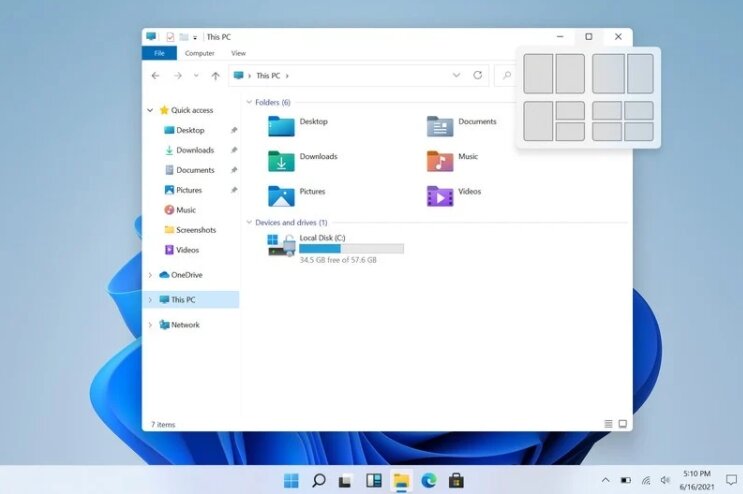Click '34.5 GB free of 57.6 GB' text

338,260
